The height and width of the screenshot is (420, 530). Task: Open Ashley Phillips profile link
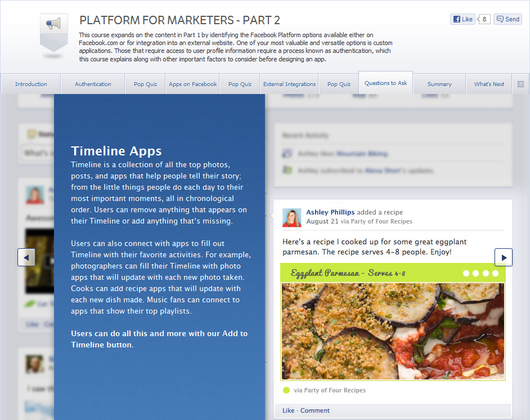(330, 212)
